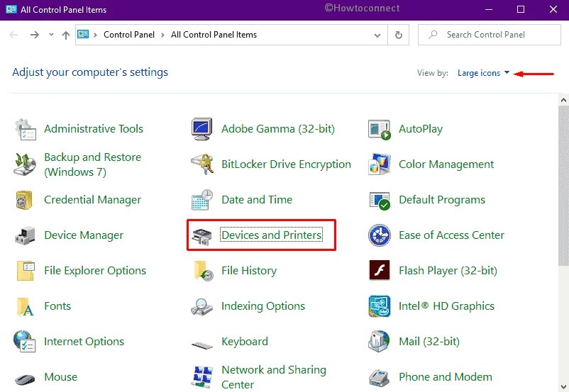The image size is (569, 392).
Task: Click the title bar Control Panel icon
Action: (x=11, y=9)
